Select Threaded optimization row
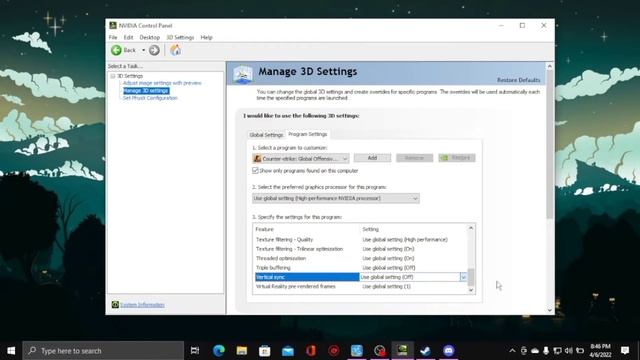Image resolution: width=640 pixels, height=360 pixels. [361, 258]
